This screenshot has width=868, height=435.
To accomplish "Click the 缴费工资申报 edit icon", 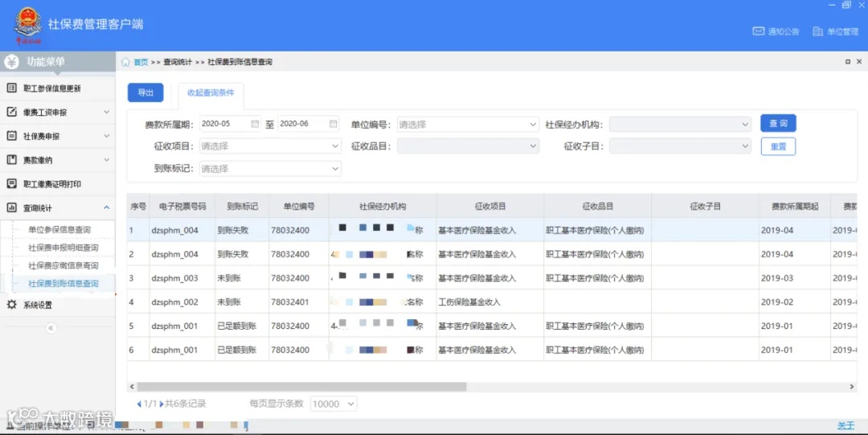I will point(11,112).
